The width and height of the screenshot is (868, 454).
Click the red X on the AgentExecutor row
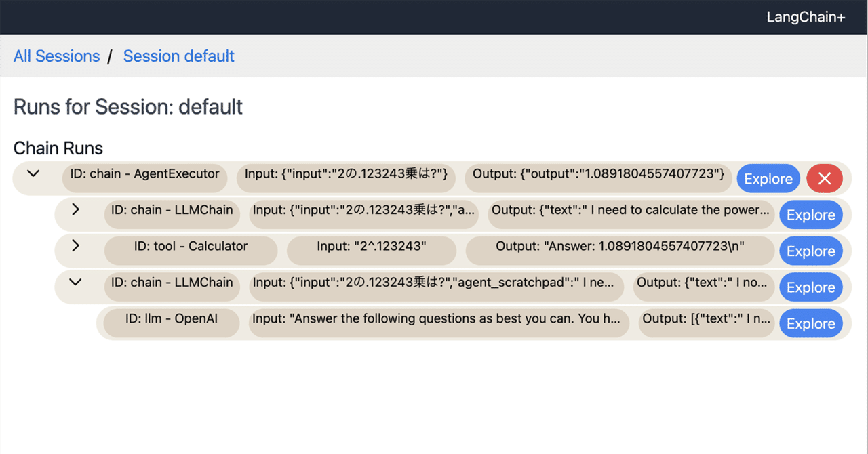(x=825, y=178)
